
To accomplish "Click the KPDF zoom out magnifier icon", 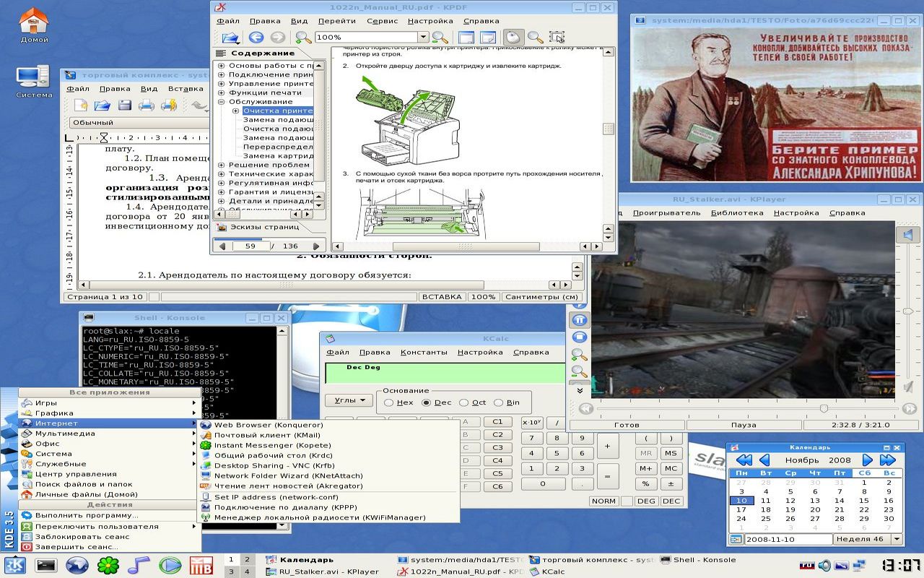I will click(x=440, y=38).
